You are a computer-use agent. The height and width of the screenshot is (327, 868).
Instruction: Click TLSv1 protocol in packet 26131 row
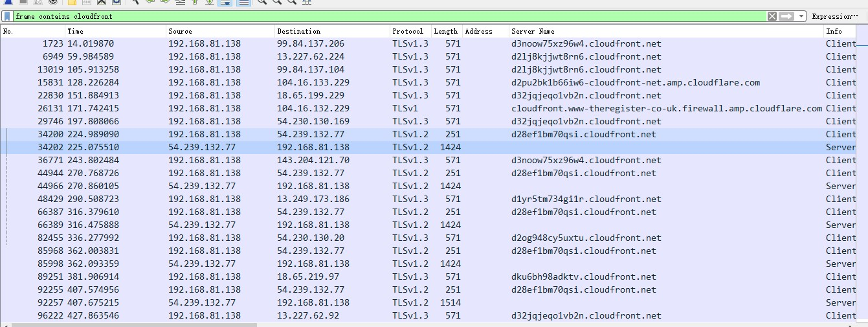405,109
